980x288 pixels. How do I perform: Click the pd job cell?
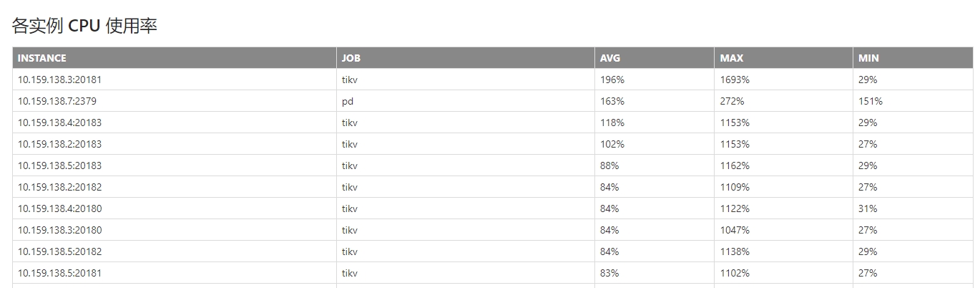click(348, 101)
